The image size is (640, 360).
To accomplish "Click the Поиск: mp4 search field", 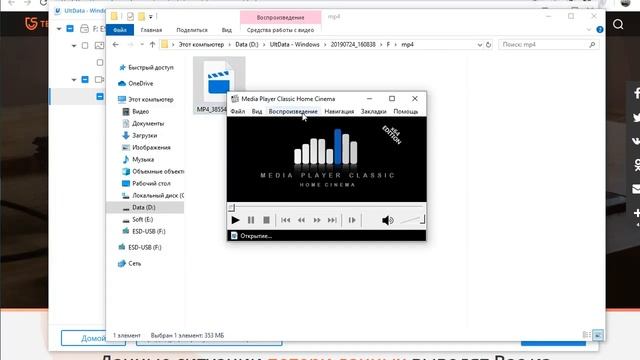I will pyautogui.click(x=549, y=44).
